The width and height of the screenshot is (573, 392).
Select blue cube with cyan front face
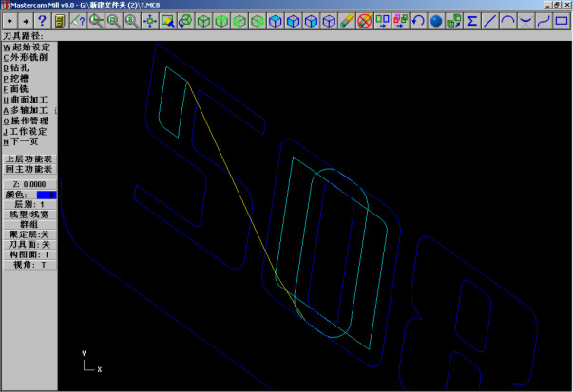pyautogui.click(x=293, y=21)
